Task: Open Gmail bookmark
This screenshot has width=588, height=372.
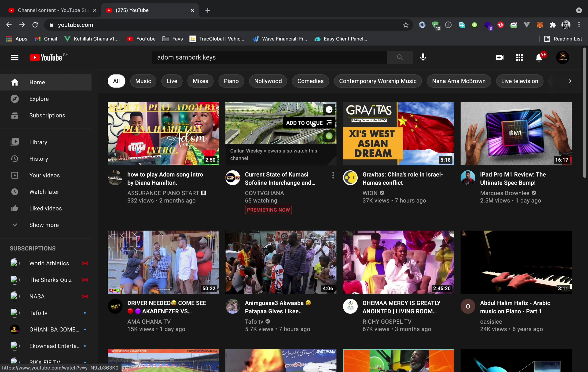Action: [46, 39]
